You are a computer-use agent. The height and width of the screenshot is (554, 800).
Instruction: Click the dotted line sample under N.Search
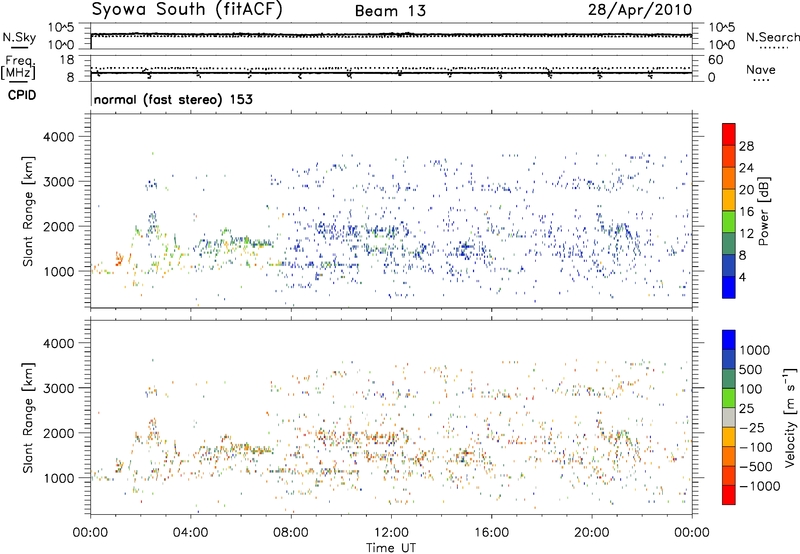(x=773, y=47)
